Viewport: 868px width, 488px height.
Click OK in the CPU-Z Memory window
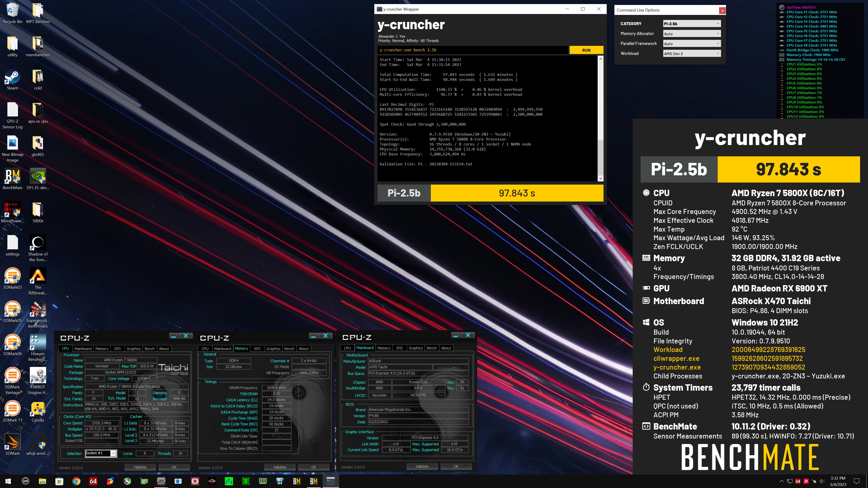[x=313, y=467]
